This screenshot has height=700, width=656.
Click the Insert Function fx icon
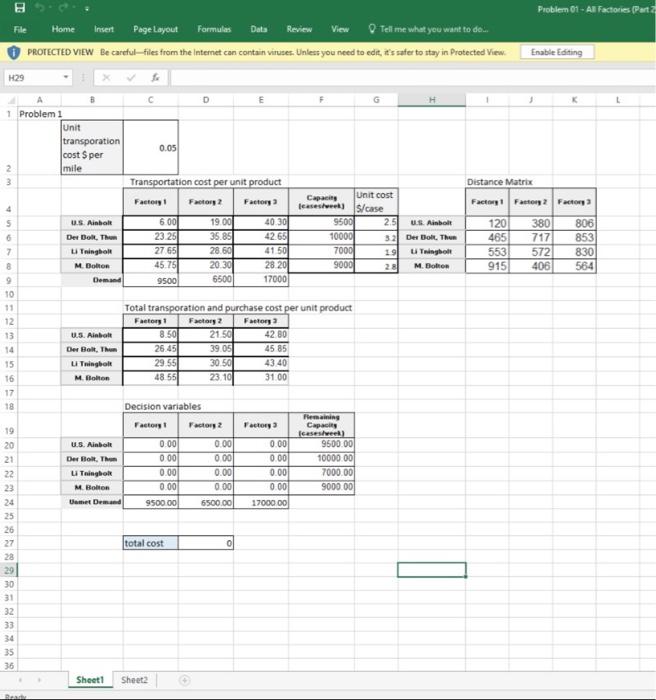click(x=155, y=78)
